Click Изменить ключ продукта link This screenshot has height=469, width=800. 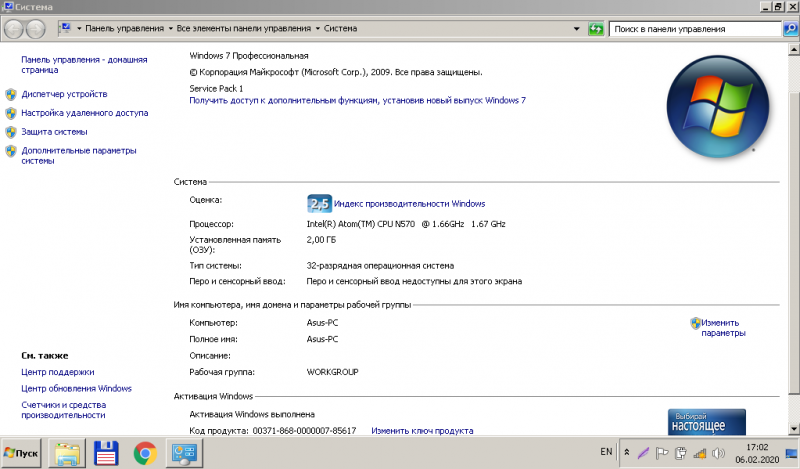422,431
